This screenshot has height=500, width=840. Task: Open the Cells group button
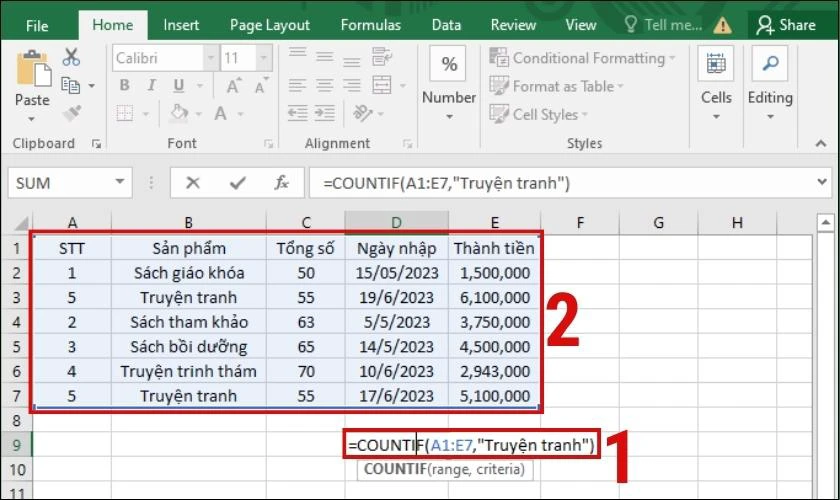(716, 64)
